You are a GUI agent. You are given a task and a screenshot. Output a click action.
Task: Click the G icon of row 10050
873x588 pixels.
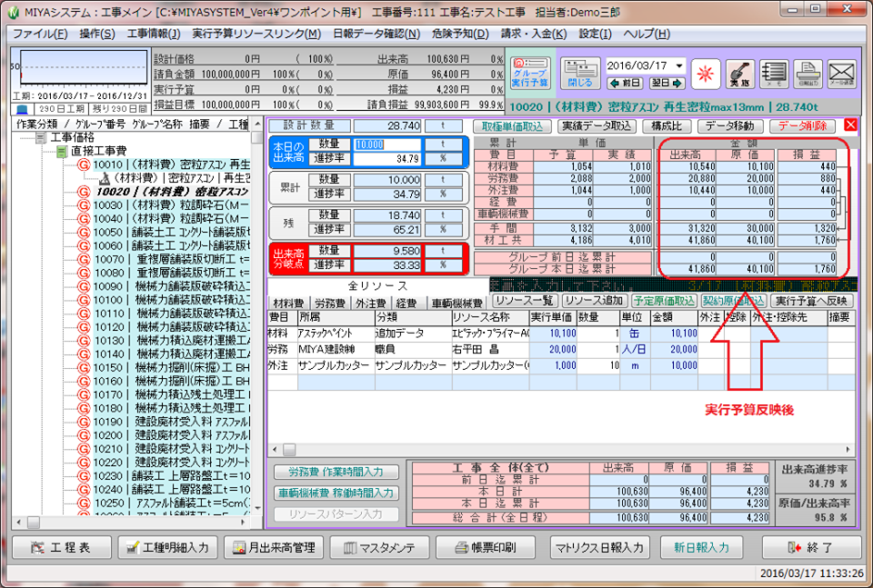(x=84, y=232)
